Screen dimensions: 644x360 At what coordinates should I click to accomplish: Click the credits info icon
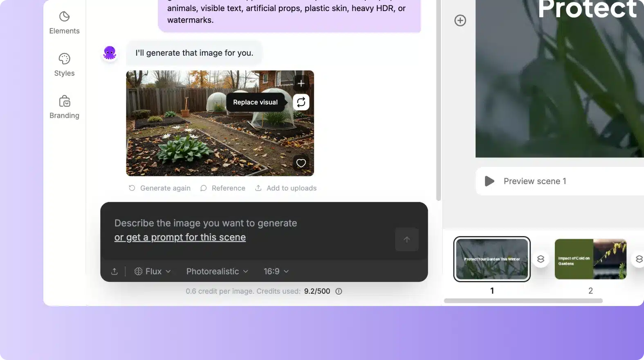(x=339, y=291)
